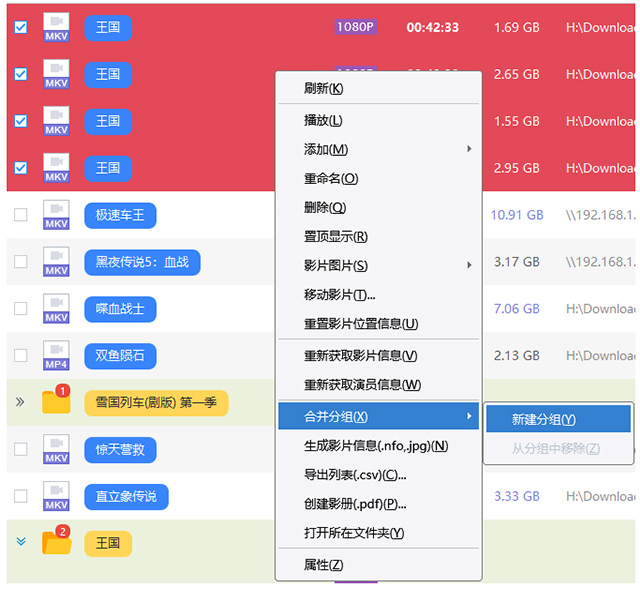Select 新建分组(Y) in the submenu
The image size is (640, 589).
point(558,419)
